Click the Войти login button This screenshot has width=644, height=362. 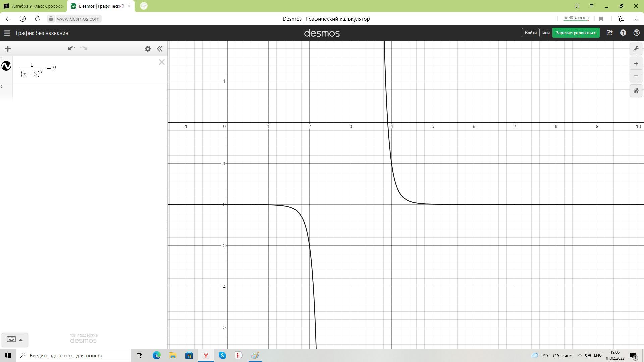point(530,33)
